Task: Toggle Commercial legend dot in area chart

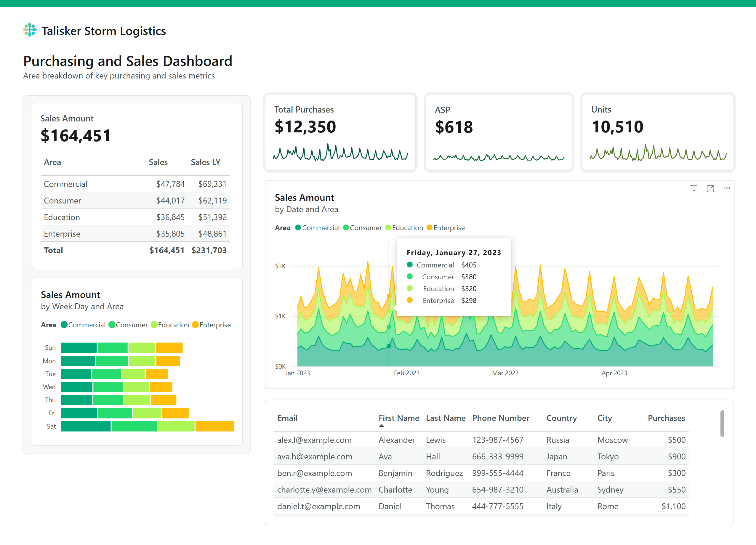Action: tap(298, 228)
